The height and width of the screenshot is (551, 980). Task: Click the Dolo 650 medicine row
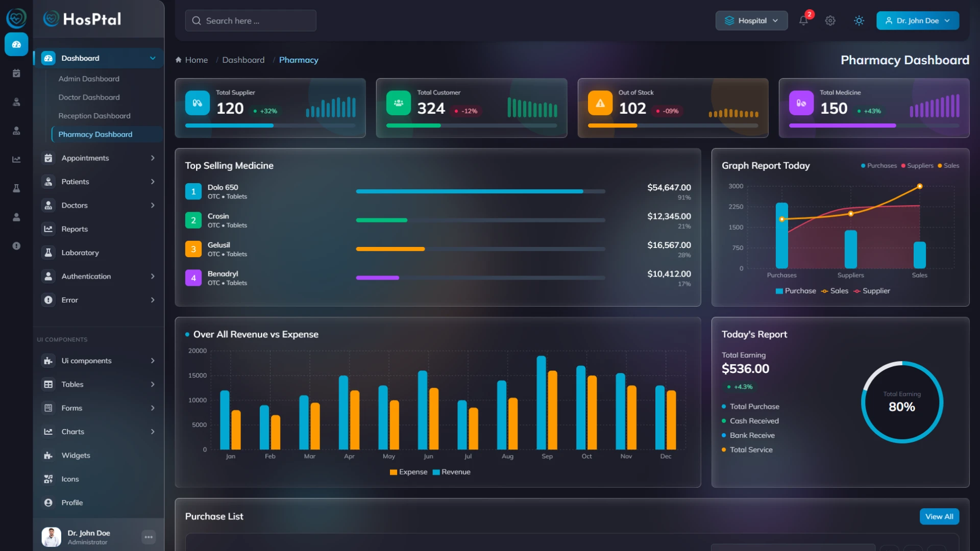pyautogui.click(x=437, y=192)
